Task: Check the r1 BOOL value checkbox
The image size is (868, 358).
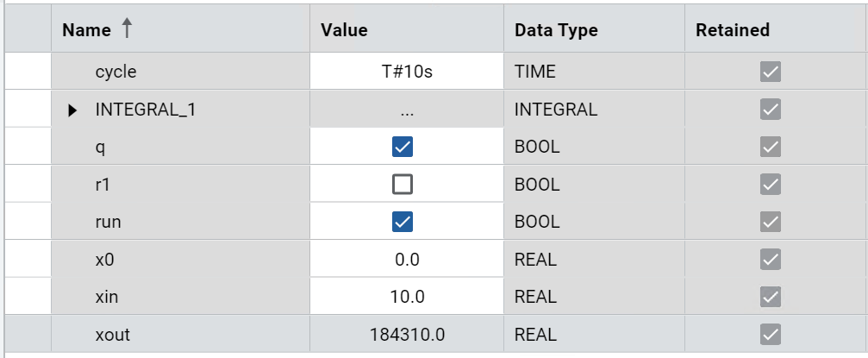Action: 402,185
